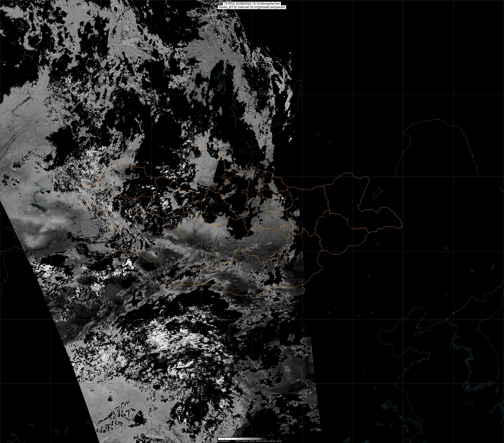Click the 220.00kelvins label on the color scale
504x443 pixels.
point(223,441)
